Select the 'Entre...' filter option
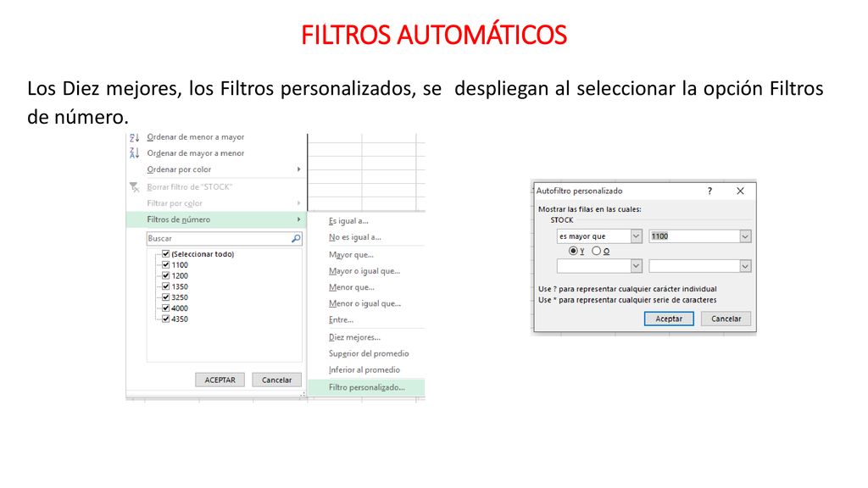Image resolution: width=868 pixels, height=488 pixels. pyautogui.click(x=341, y=319)
